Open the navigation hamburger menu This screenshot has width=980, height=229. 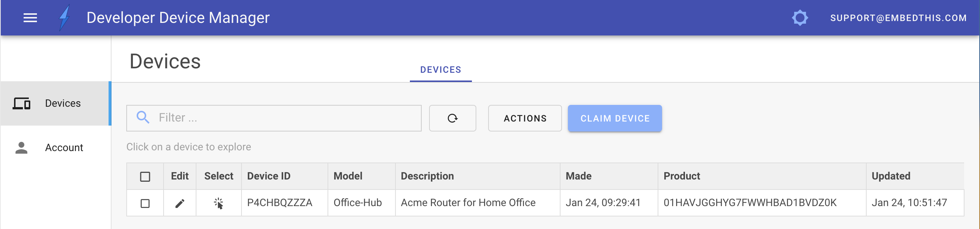coord(30,17)
